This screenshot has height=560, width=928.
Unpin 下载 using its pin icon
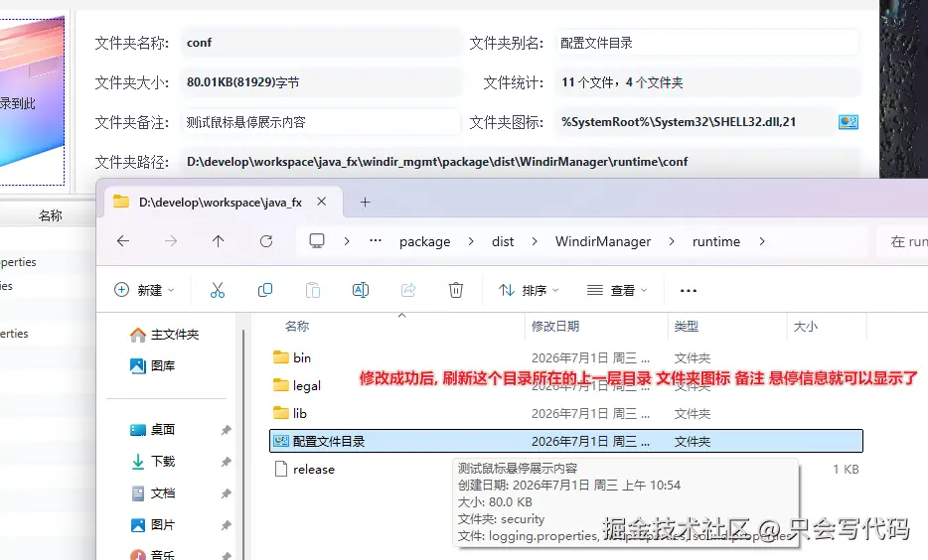(227, 462)
